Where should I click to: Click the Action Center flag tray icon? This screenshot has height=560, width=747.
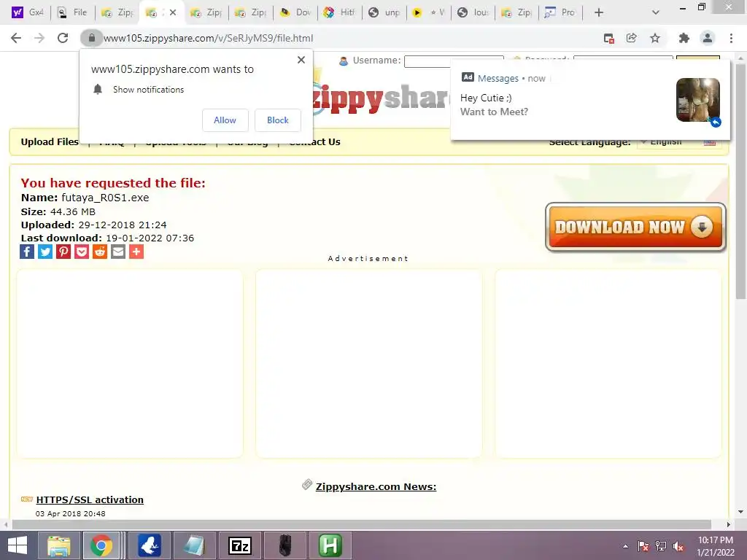pos(643,546)
